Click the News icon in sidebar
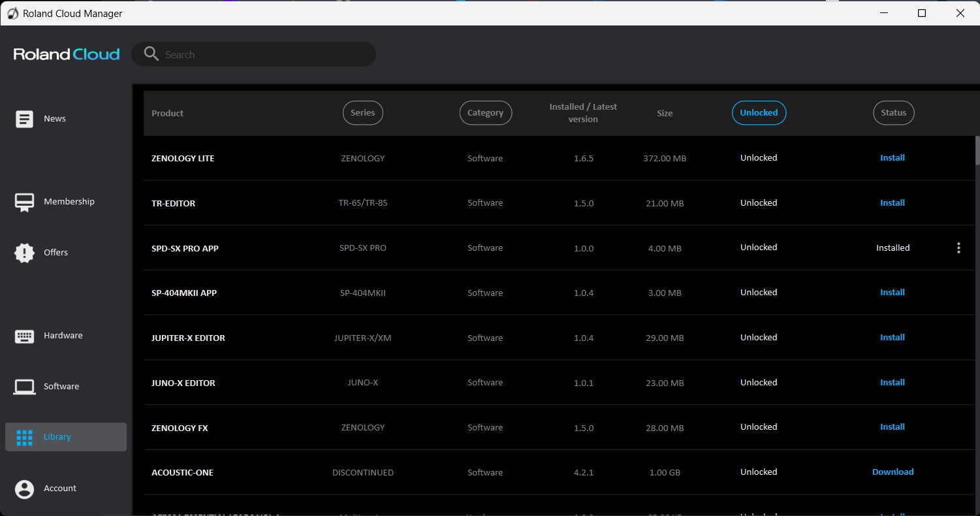Image resolution: width=980 pixels, height=516 pixels. [24, 119]
